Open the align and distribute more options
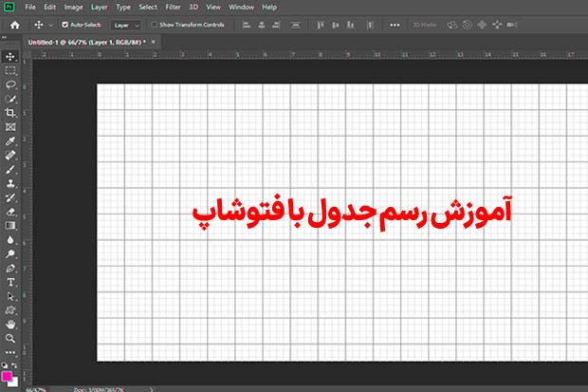588x392 pixels. (395, 25)
